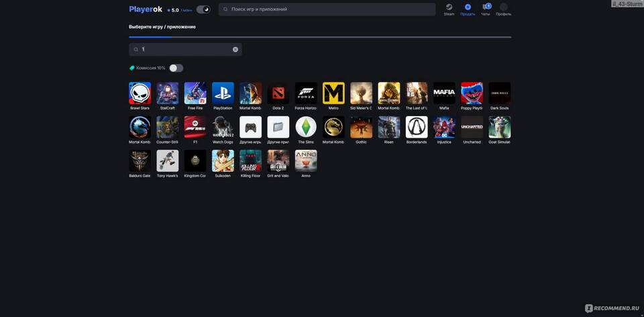The height and width of the screenshot is (317, 644).
Task: Pick the Anno game tile
Action: point(306,161)
